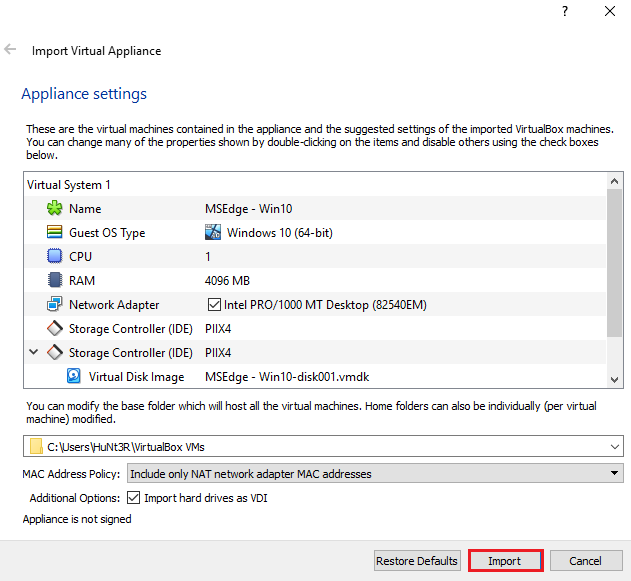Screen dimensions: 631x581
Task: Select the Windows 10 (64-bit) value
Action: (x=280, y=233)
